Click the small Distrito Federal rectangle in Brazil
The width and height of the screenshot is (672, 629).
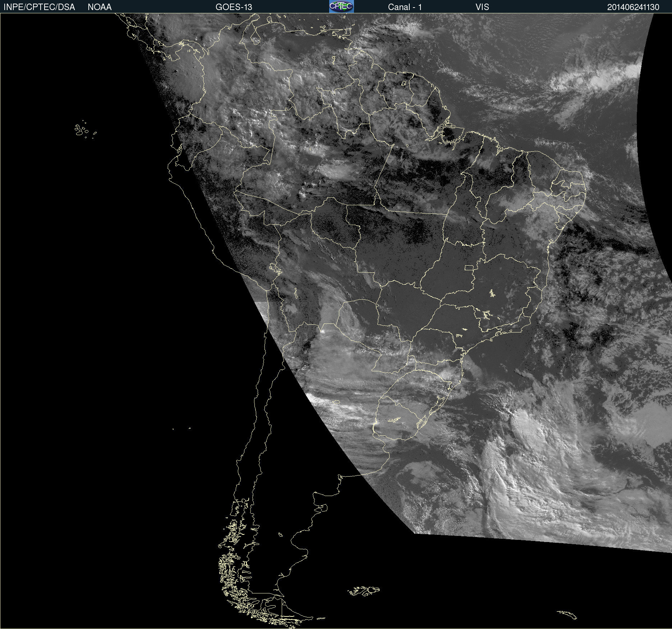tap(469, 267)
